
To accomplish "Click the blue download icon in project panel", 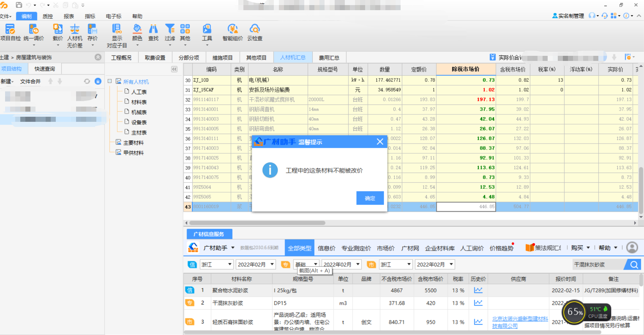I will pos(98,81).
